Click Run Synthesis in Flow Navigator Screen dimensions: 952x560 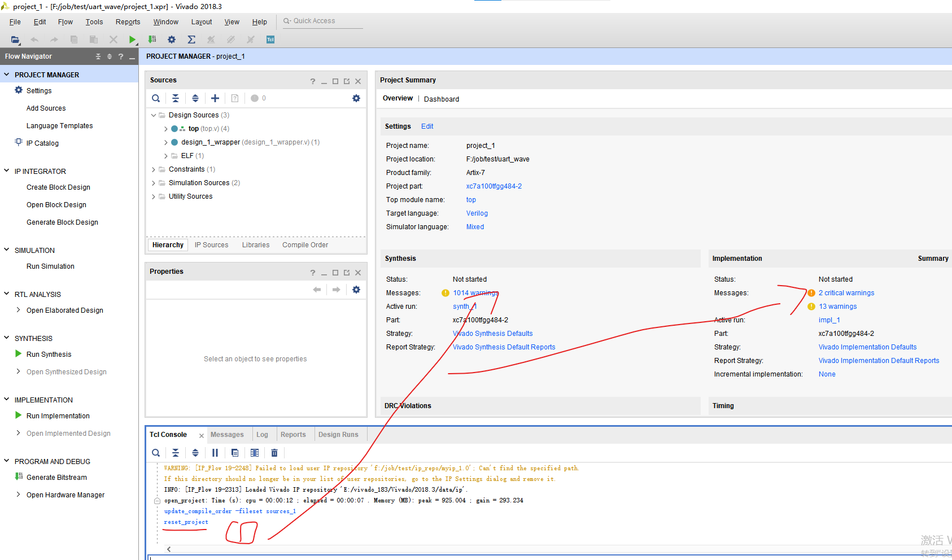[x=49, y=355]
